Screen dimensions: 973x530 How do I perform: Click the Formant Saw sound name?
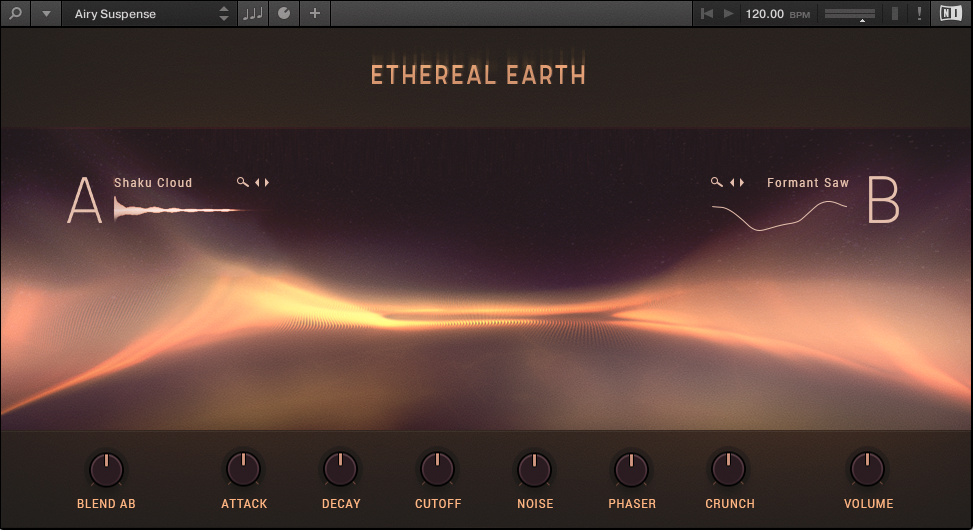click(807, 182)
